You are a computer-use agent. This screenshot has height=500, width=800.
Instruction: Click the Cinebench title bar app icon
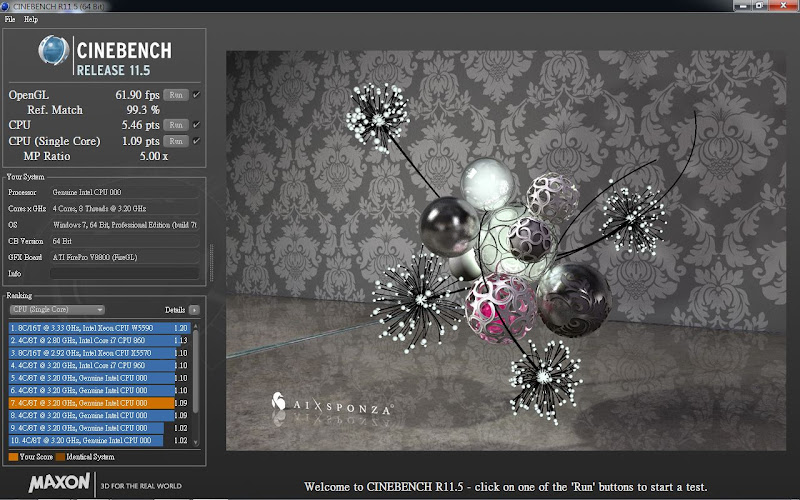click(x=5, y=6)
